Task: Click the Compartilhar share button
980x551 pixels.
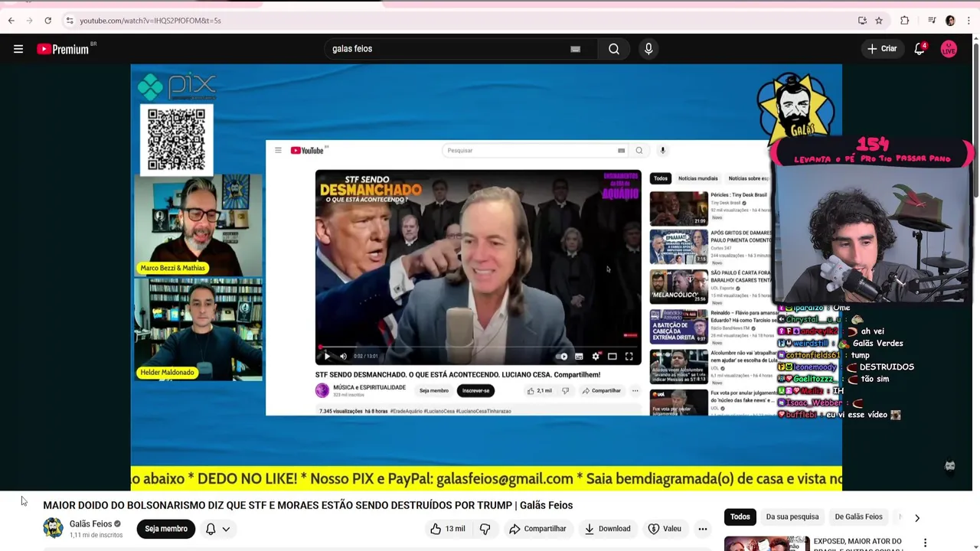Action: tap(537, 529)
